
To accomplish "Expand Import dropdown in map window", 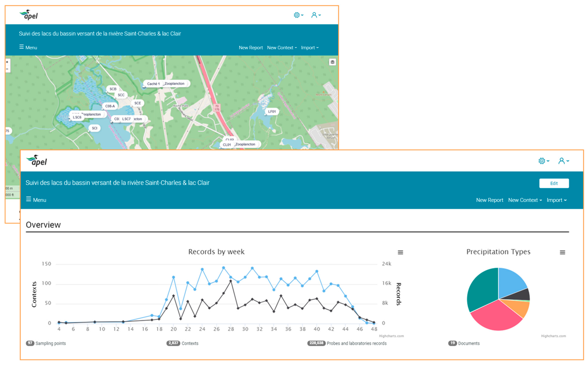I will [309, 48].
